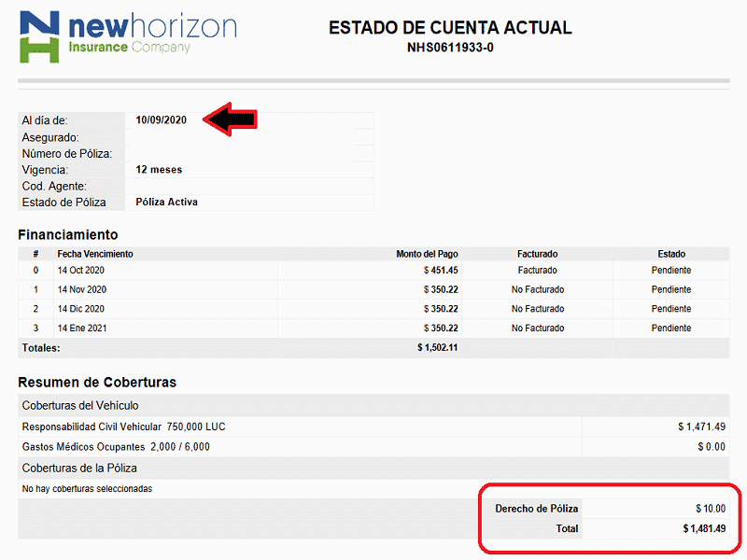This screenshot has width=747, height=560.
Task: Click the empty Asegurado value field
Action: (x=248, y=137)
